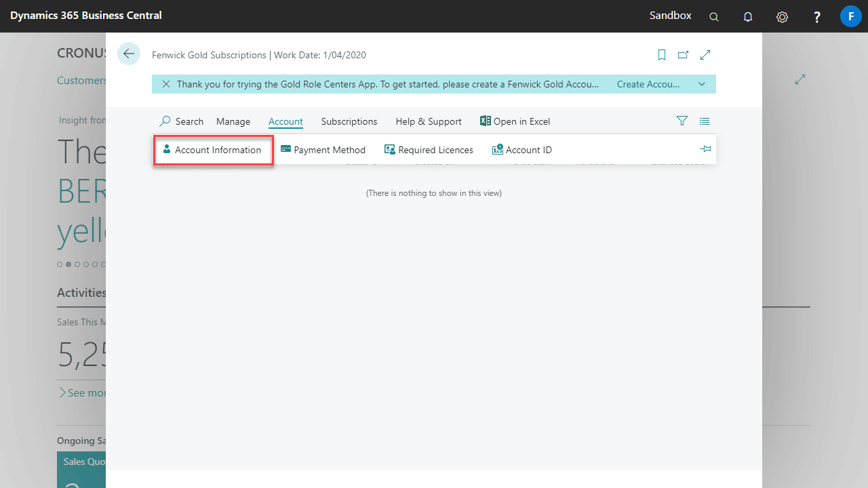Viewport: 868px width, 488px height.
Task: Click the Sandbox environment label
Action: point(671,15)
